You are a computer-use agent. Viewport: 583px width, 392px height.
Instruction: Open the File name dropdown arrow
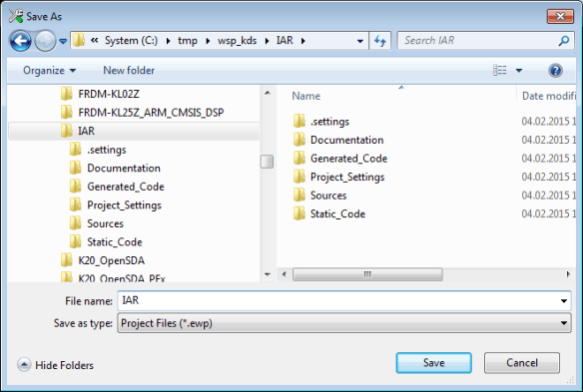coord(564,301)
